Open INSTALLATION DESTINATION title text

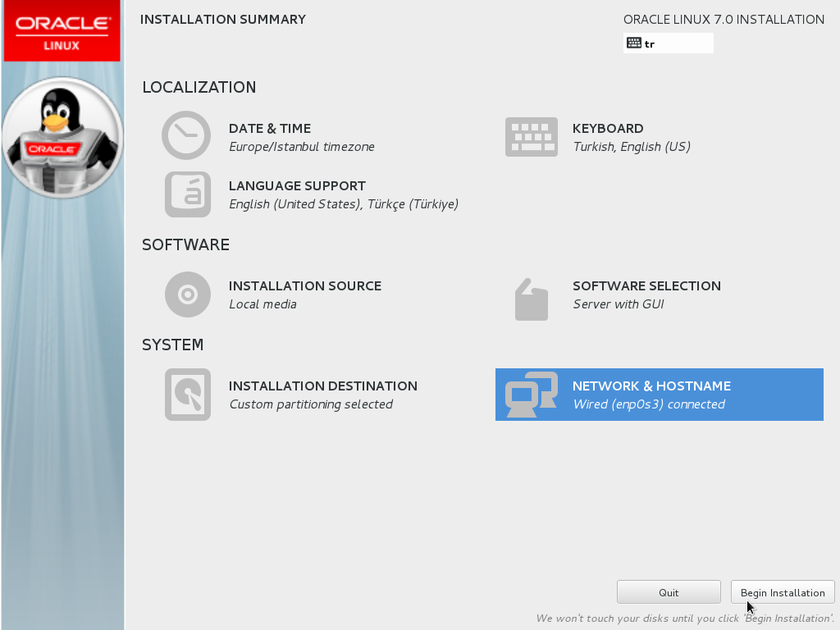point(322,386)
